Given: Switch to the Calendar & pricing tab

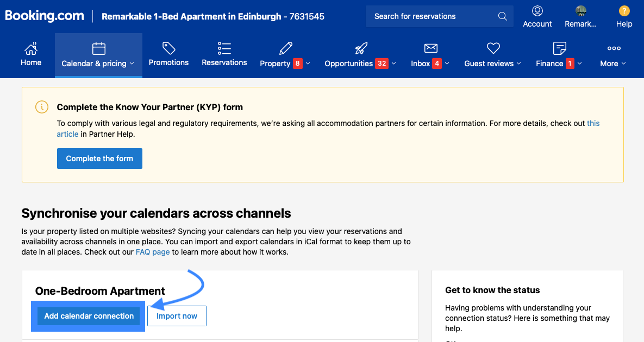Looking at the screenshot, I should pyautogui.click(x=98, y=54).
